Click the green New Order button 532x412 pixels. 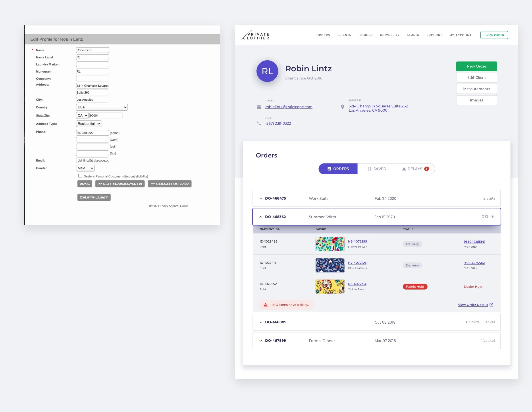pyautogui.click(x=476, y=66)
